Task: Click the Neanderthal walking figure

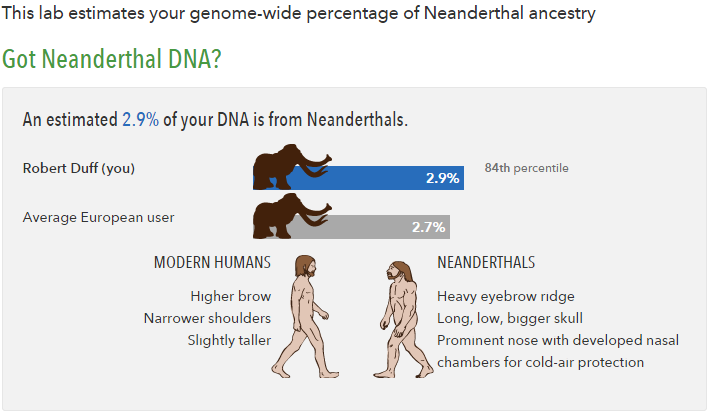Action: tap(402, 314)
